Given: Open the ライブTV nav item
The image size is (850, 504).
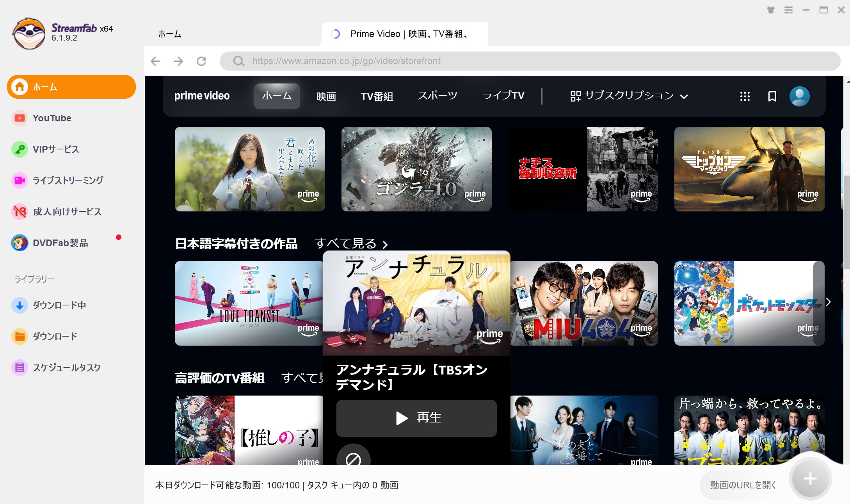Looking at the screenshot, I should pos(503,96).
